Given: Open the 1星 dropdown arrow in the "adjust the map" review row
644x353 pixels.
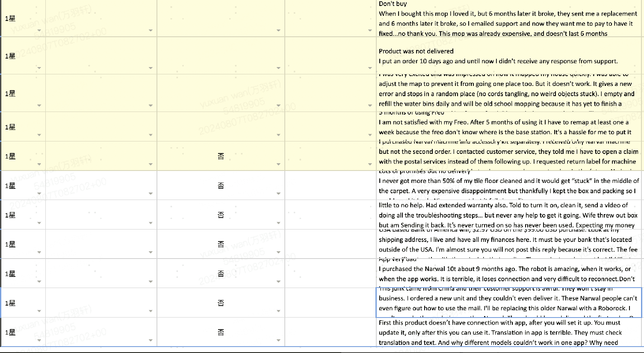Looking at the screenshot, I should [39, 106].
